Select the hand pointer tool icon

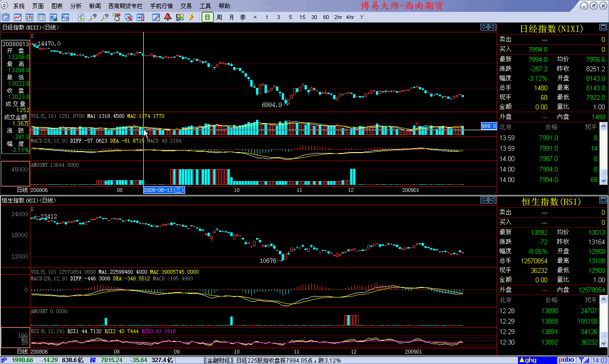click(x=117, y=17)
